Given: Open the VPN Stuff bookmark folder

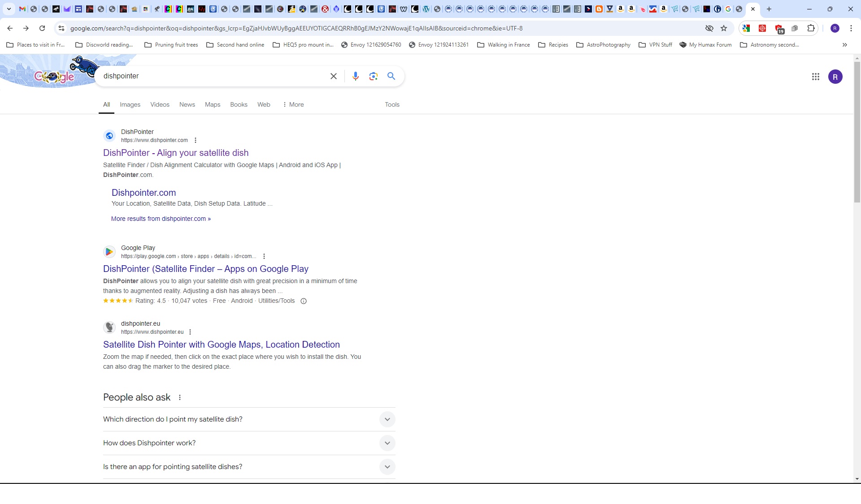Looking at the screenshot, I should (x=656, y=45).
